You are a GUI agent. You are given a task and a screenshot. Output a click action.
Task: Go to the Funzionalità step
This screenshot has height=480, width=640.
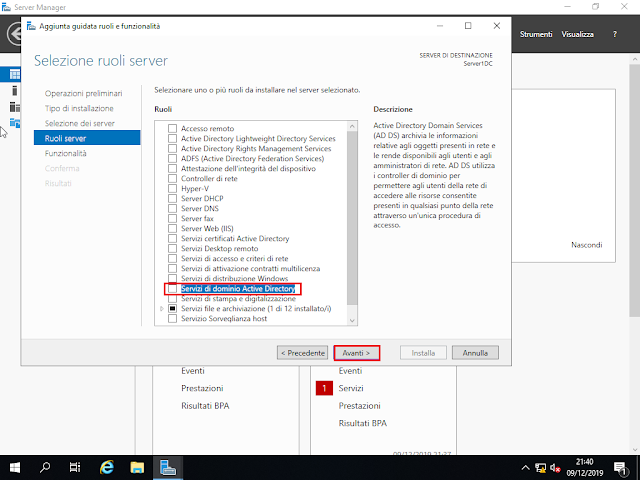(65, 153)
